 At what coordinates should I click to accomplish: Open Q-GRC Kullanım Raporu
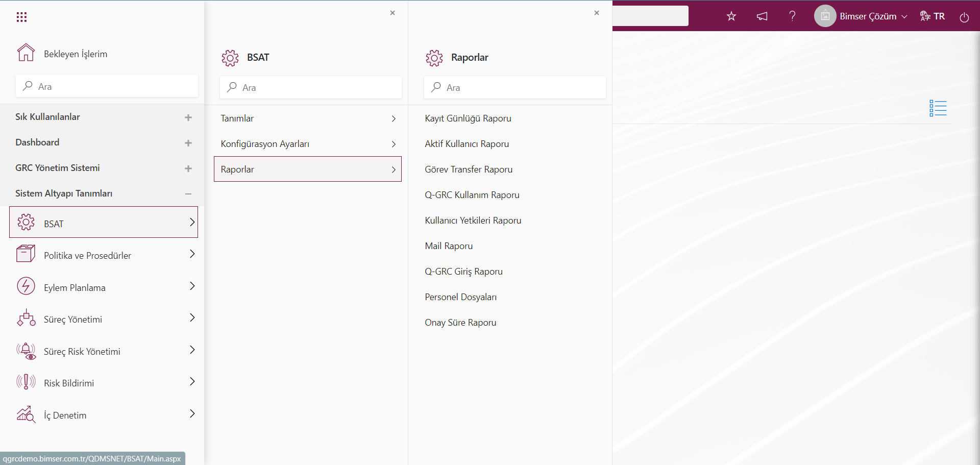[472, 195]
